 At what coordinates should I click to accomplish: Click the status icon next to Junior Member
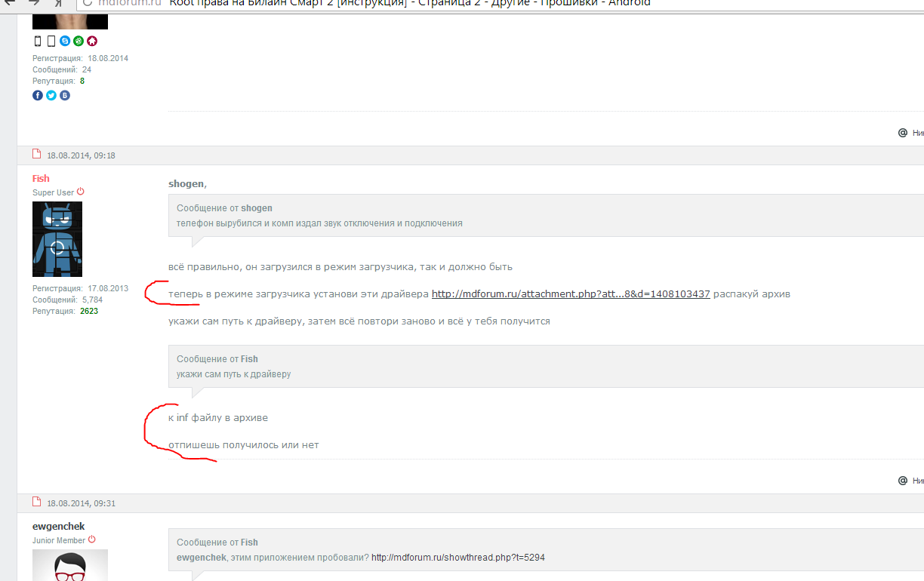[x=92, y=539]
